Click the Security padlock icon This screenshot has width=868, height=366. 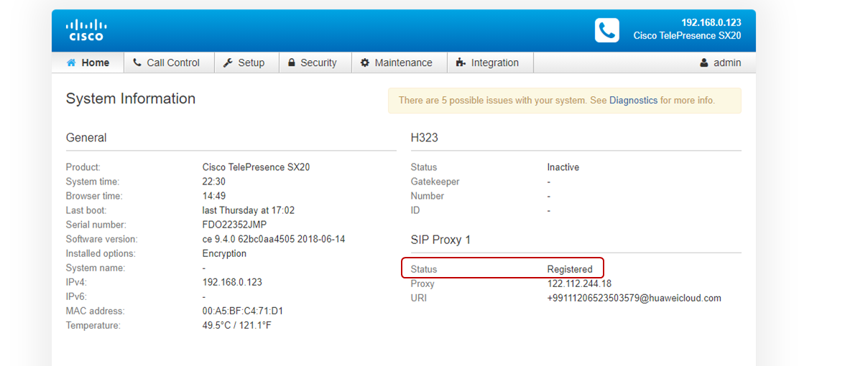point(292,63)
